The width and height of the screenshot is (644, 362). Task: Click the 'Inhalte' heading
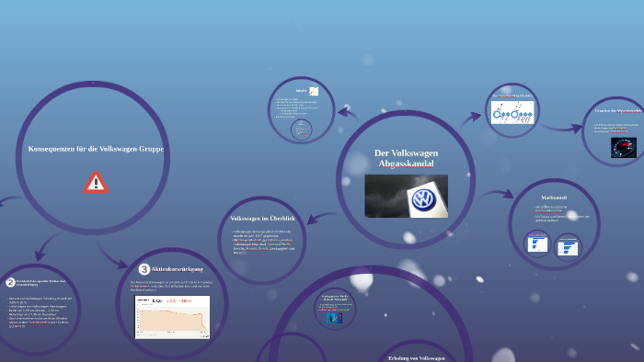coord(301,90)
